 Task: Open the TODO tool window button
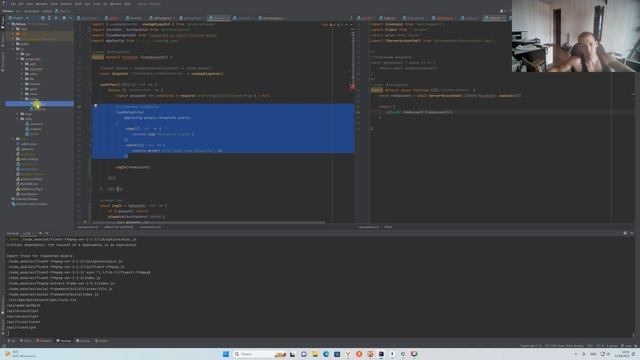26,341
